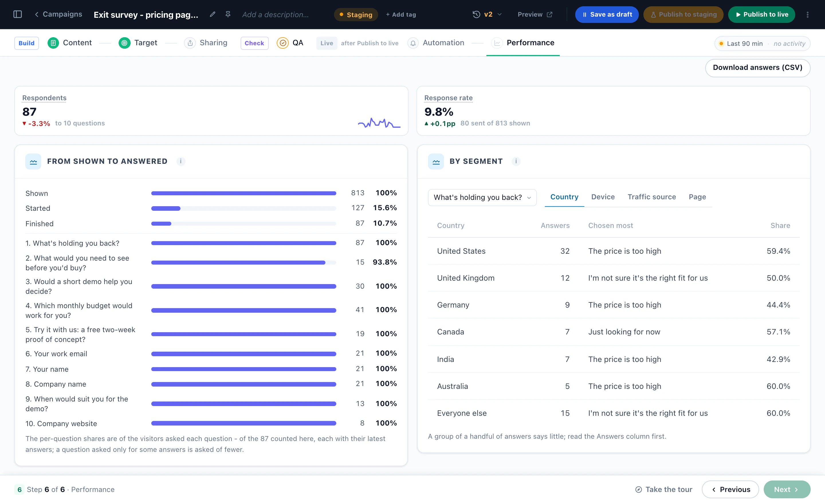Screen dimensions: 825x504
Task: Go back to Campaigns
Action: click(59, 14)
